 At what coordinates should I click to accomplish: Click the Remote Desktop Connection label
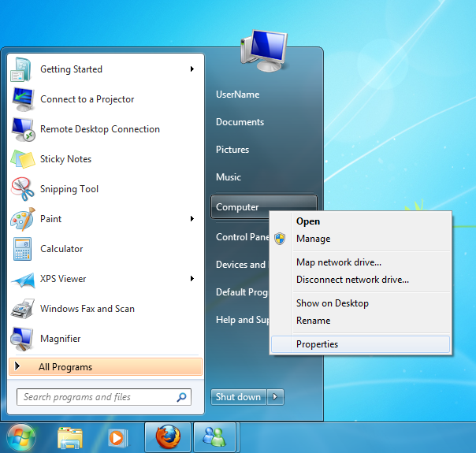(100, 129)
